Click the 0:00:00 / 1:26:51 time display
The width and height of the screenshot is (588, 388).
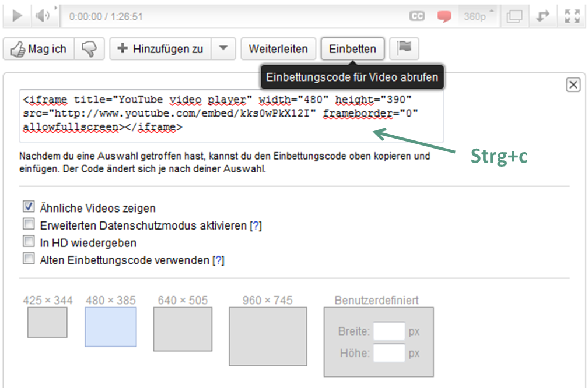coord(106,16)
